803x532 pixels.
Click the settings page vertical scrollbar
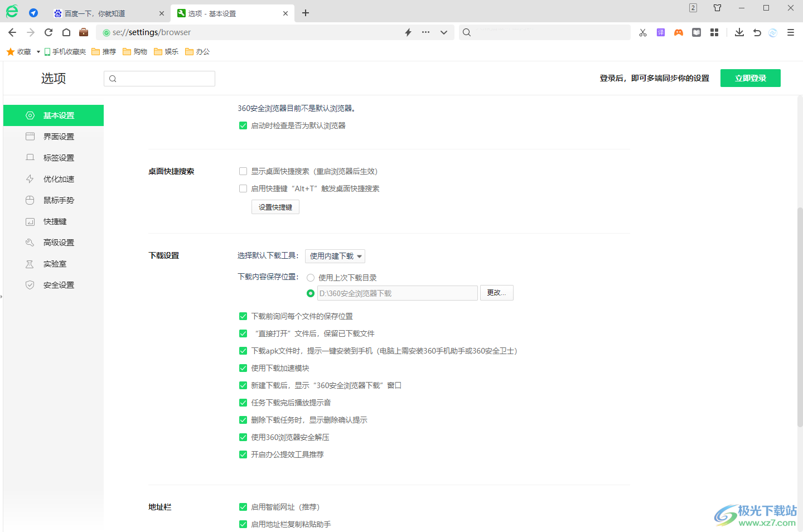click(800, 317)
